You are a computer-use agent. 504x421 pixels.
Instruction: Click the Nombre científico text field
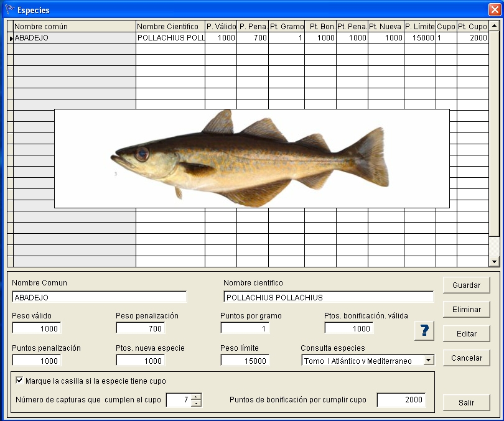[329, 297]
